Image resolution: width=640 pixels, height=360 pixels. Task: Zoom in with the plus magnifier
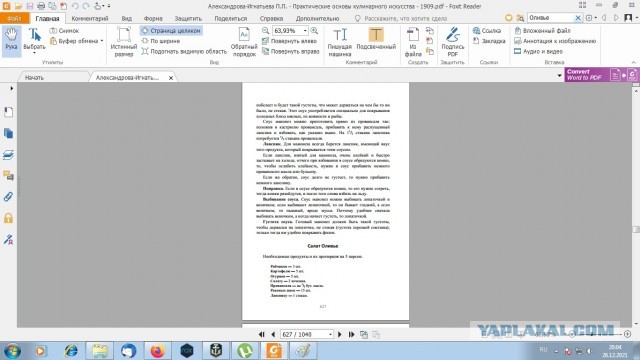point(314,31)
